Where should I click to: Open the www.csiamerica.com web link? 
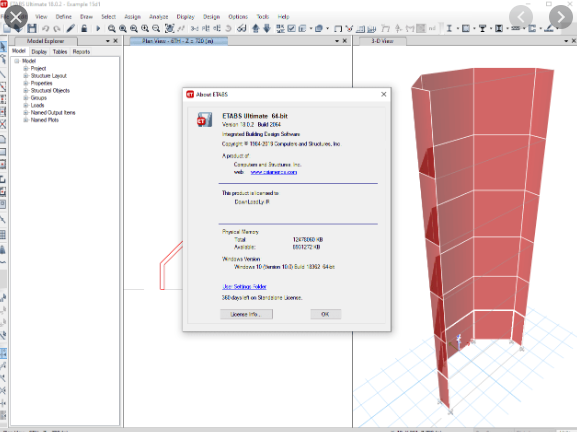(274, 172)
